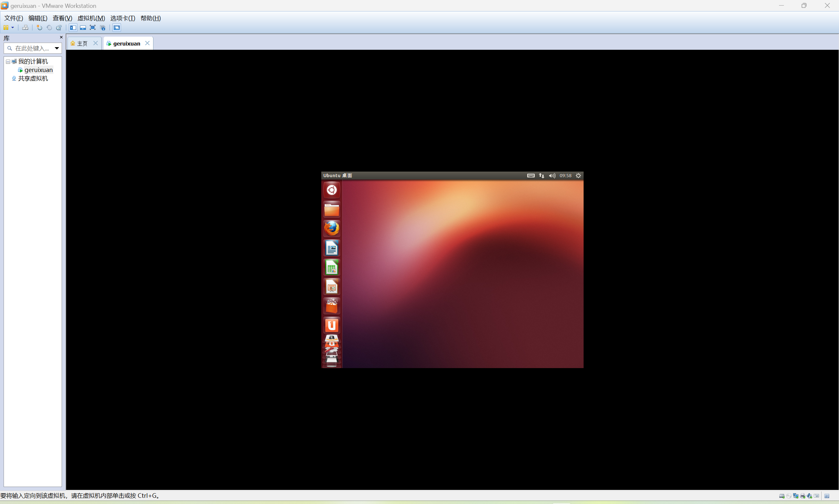The image size is (839, 504).
Task: Click the yellow suspend (pause) VM button
Action: click(x=6, y=28)
